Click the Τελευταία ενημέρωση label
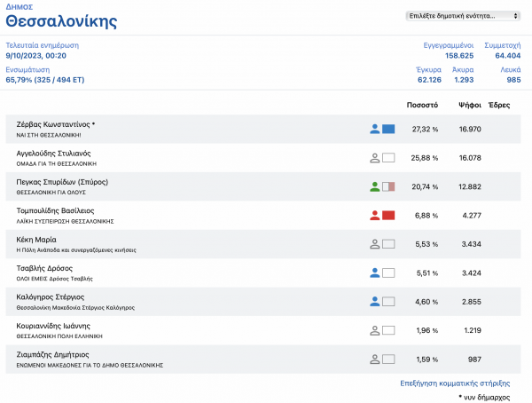Image resolution: width=532 pixels, height=403 pixels. [x=43, y=45]
